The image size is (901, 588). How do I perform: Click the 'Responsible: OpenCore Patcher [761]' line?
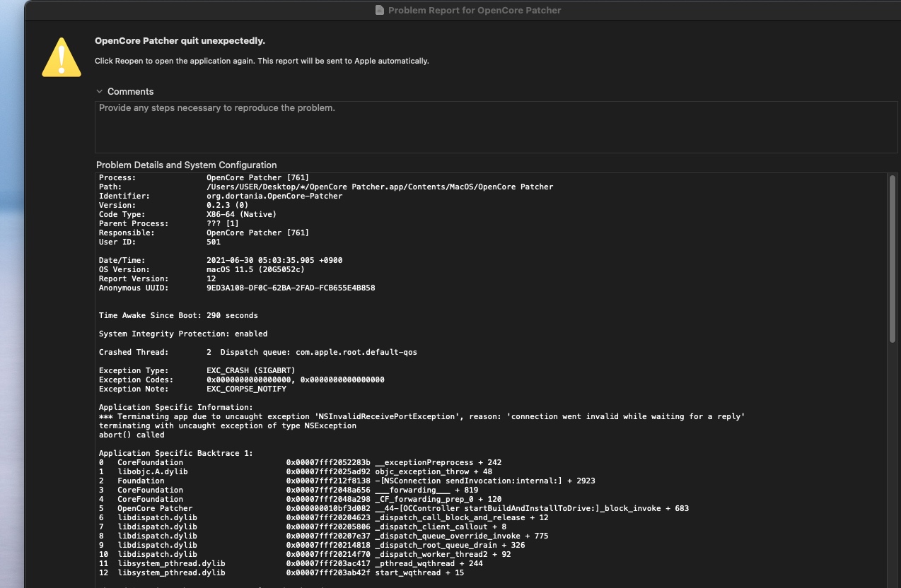[204, 233]
